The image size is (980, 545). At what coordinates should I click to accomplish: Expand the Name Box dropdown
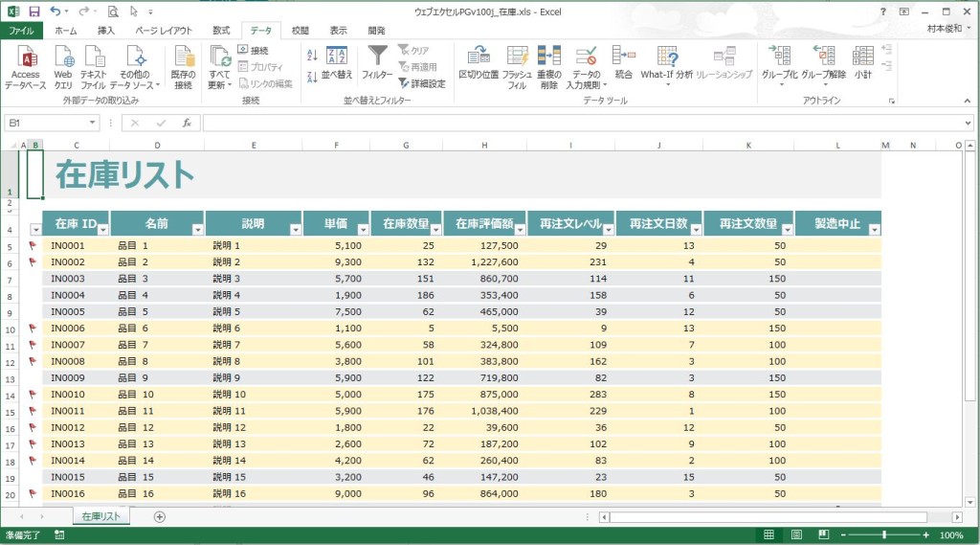click(x=93, y=123)
